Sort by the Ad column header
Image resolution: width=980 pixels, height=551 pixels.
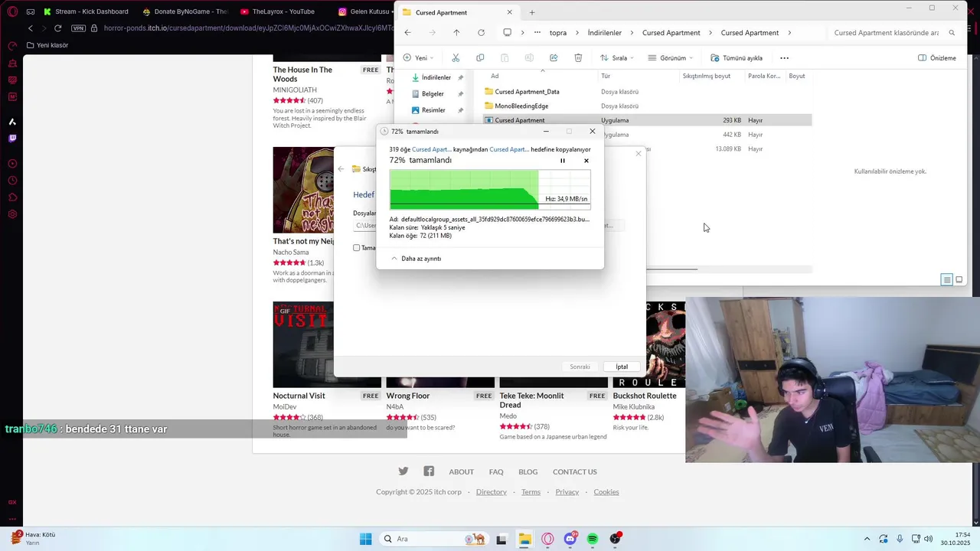(x=495, y=77)
